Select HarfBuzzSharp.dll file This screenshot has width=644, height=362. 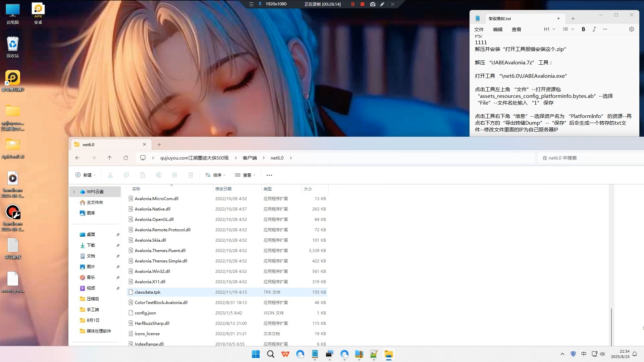(x=227, y=323)
